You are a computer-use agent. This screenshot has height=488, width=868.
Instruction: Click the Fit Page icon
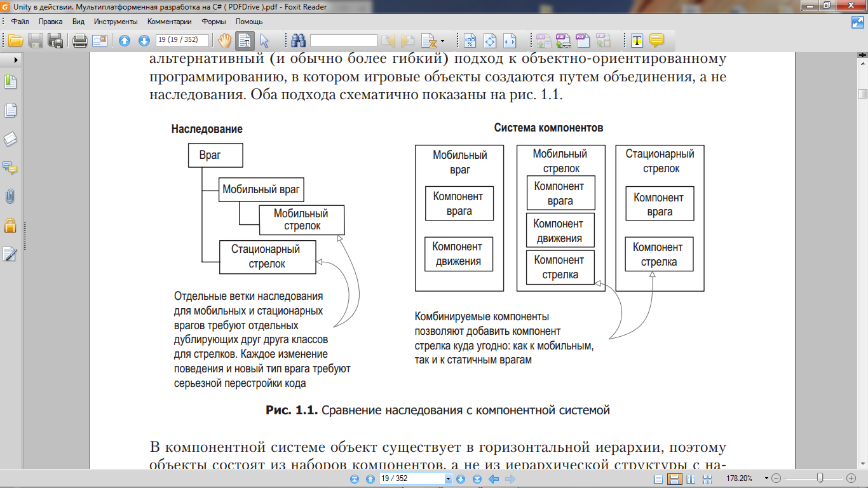[x=489, y=41]
